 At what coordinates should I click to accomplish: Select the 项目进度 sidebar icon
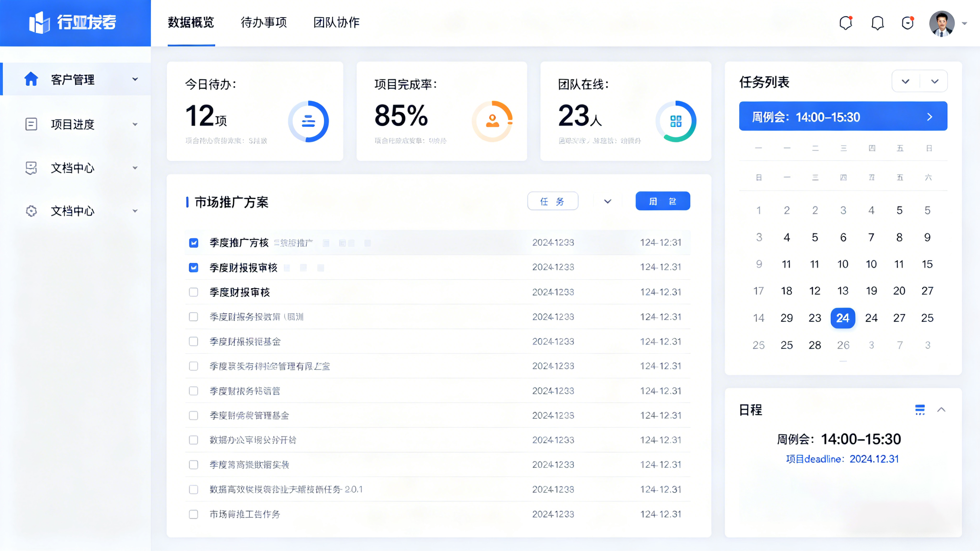click(x=31, y=124)
